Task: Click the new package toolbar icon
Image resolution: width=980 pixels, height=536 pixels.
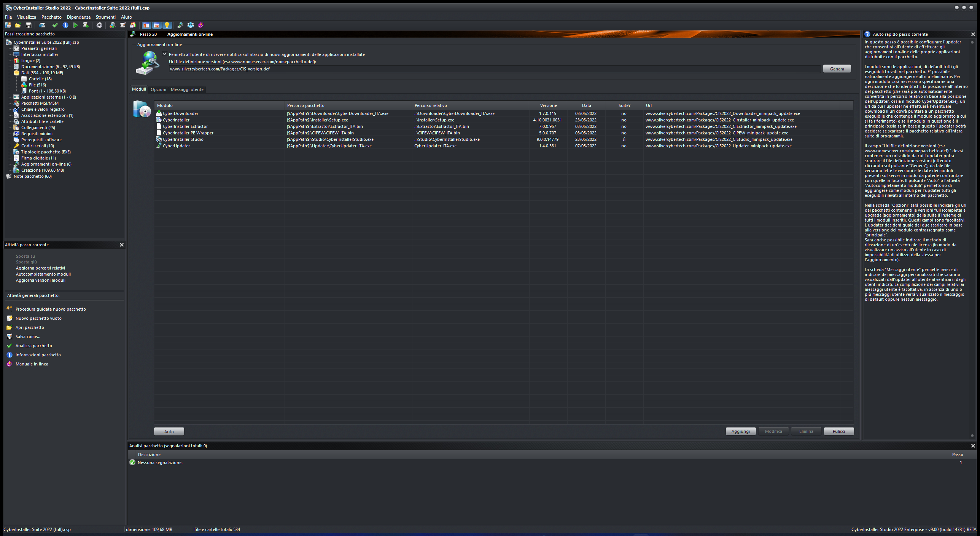Action: [8, 25]
